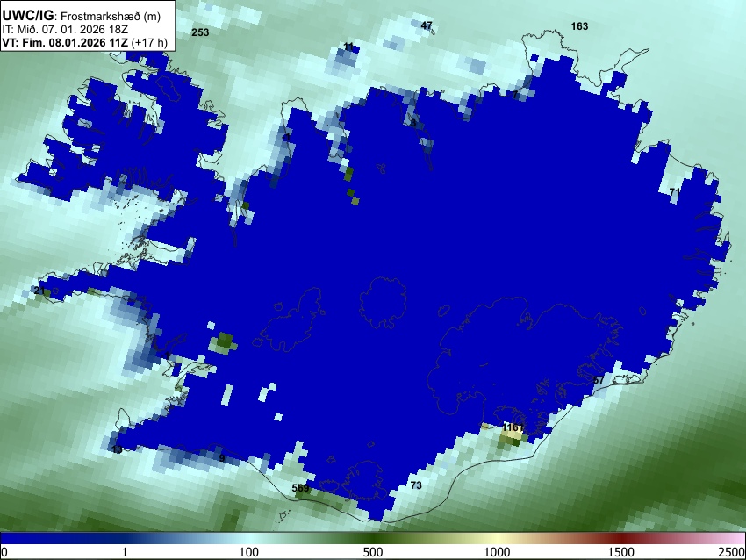The width and height of the screenshot is (746, 560).
Task: Click the colorbar label "1000"
Action: [x=497, y=552]
